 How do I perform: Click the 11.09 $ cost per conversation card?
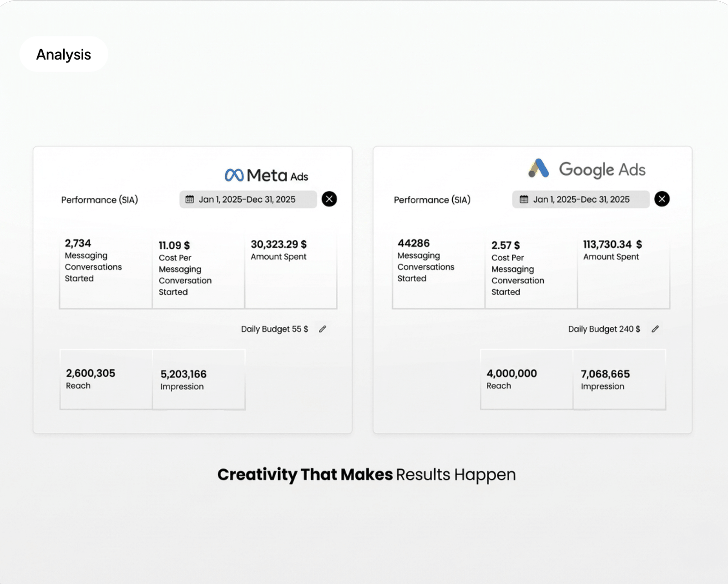pyautogui.click(x=198, y=269)
